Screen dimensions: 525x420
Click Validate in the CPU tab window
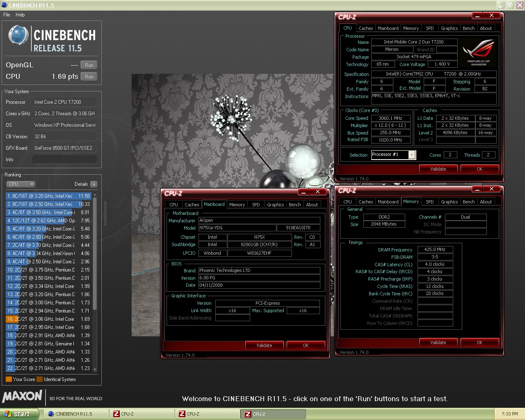[438, 169]
